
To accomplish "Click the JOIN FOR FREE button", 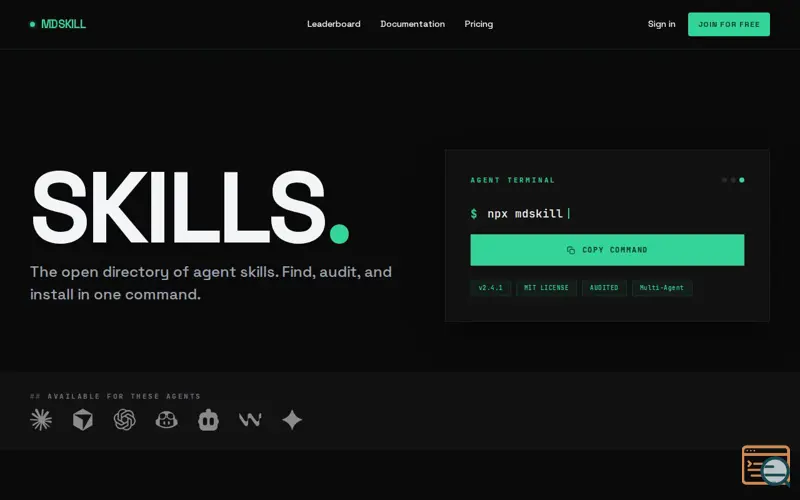I will point(729,24).
